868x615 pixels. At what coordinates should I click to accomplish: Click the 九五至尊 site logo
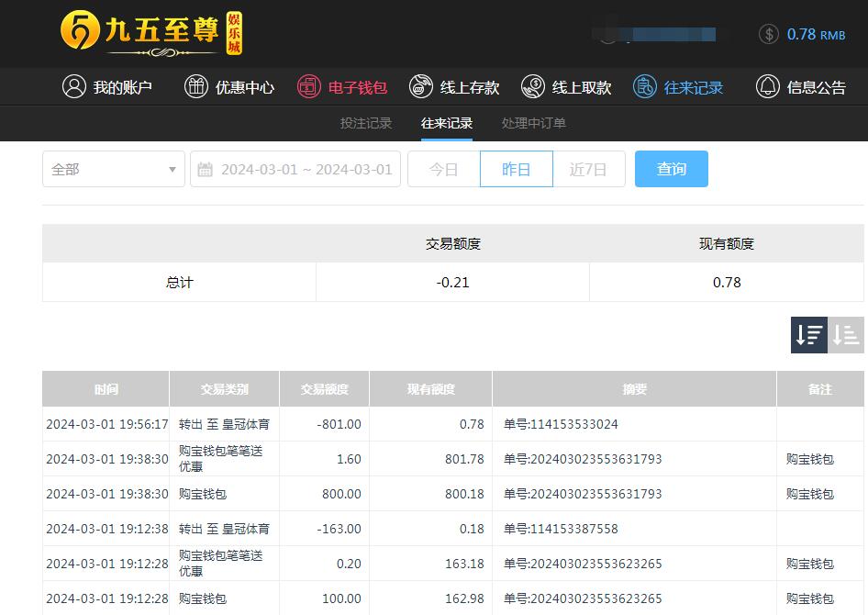coord(151,33)
